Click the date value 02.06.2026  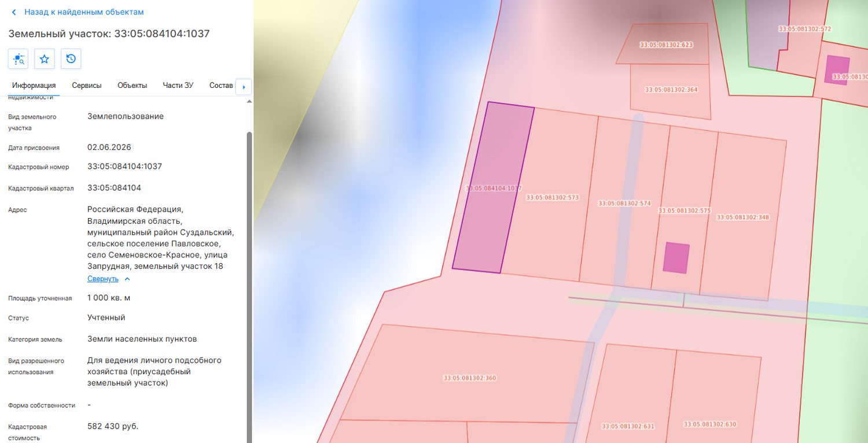tap(109, 147)
